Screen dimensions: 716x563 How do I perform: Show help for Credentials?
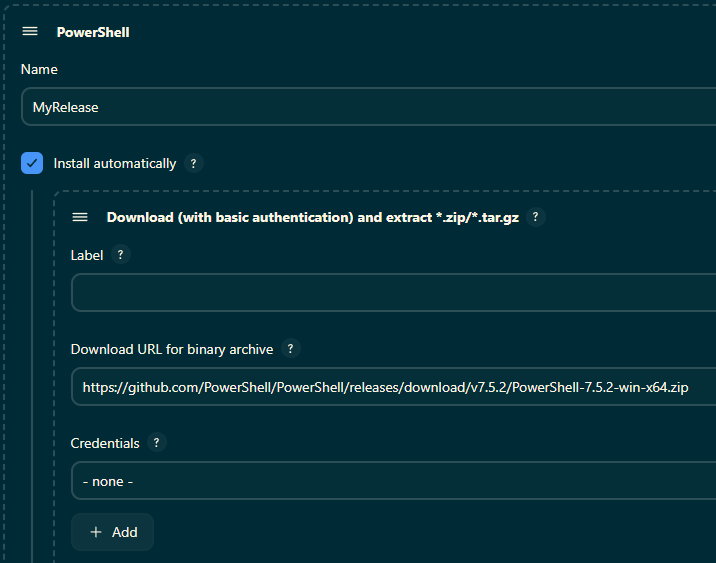(157, 443)
